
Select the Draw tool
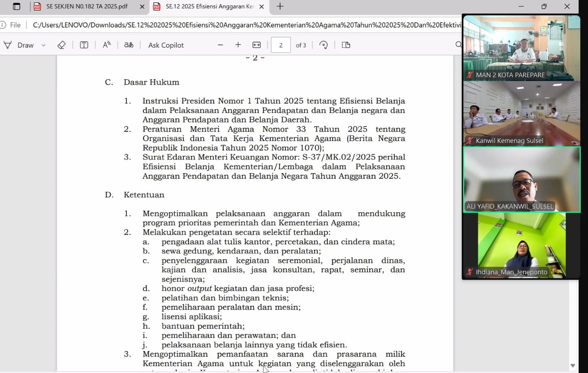click(19, 45)
